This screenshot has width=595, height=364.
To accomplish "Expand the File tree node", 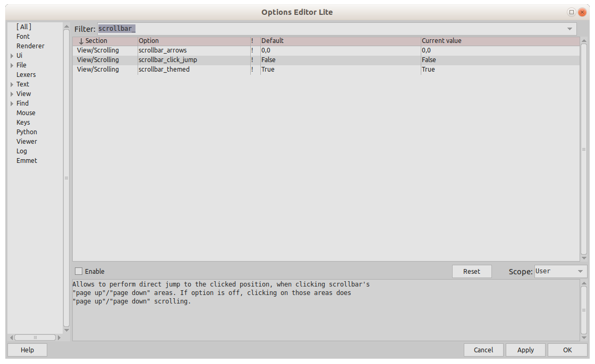I will [12, 65].
